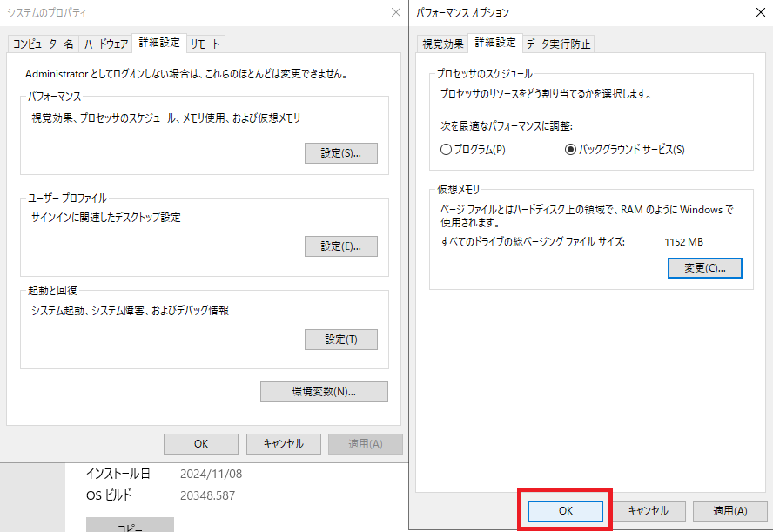Select the プログラム(P) radio button
Screen dimensions: 773x532
pos(447,150)
